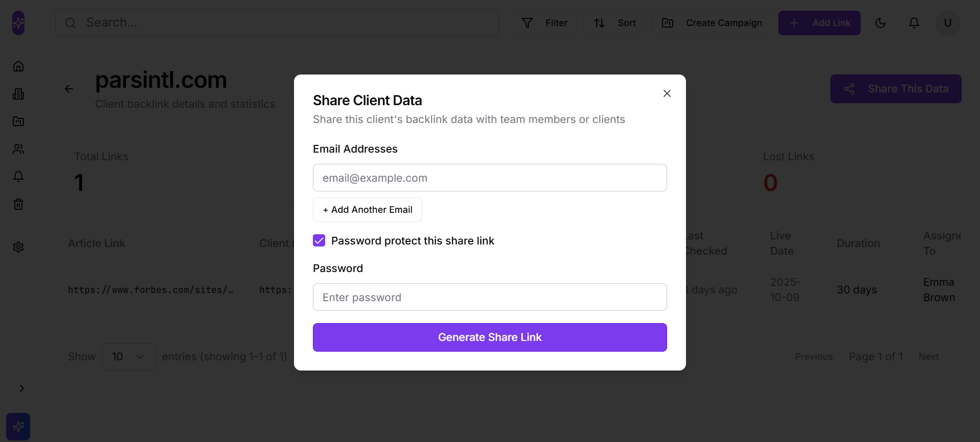The width and height of the screenshot is (980, 442).
Task: Click the Share This Data button
Action: [896, 88]
